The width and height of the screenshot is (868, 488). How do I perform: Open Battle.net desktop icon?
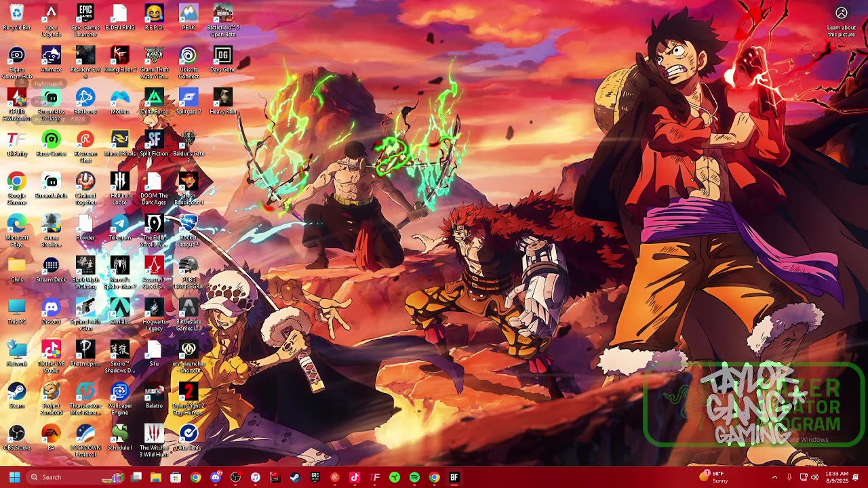85,102
